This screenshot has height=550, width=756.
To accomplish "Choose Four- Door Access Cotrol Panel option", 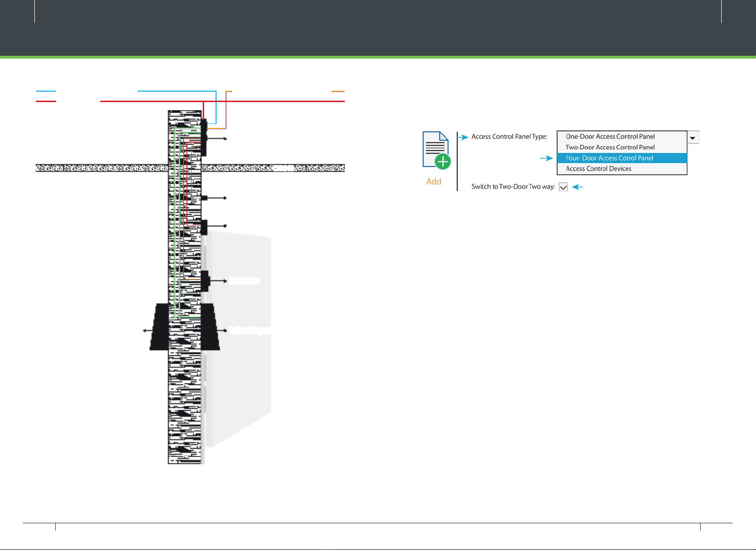I will (x=622, y=158).
